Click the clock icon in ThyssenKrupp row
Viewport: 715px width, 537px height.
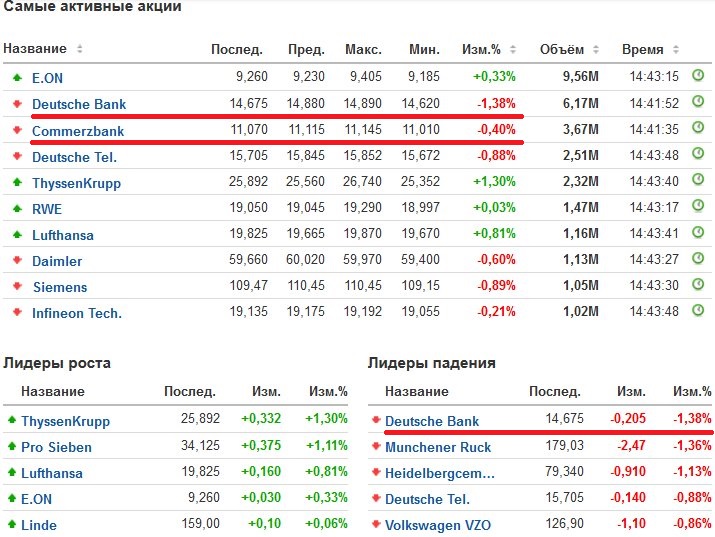click(x=698, y=181)
